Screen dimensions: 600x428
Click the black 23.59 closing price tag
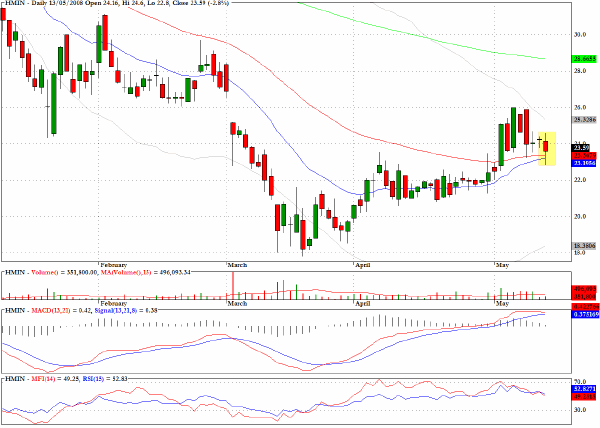click(x=581, y=148)
